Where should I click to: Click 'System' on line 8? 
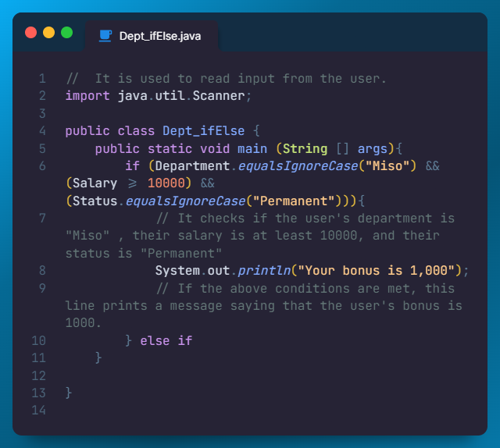pyautogui.click(x=177, y=271)
